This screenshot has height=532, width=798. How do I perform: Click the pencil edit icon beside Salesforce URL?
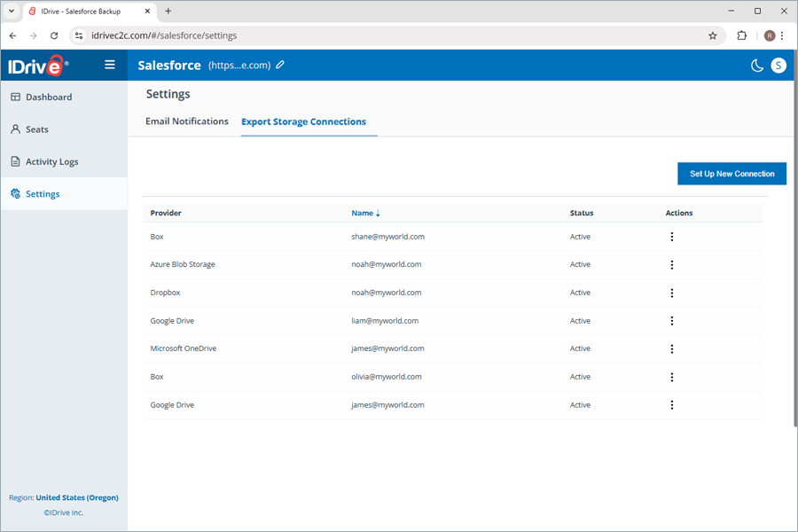coord(280,65)
